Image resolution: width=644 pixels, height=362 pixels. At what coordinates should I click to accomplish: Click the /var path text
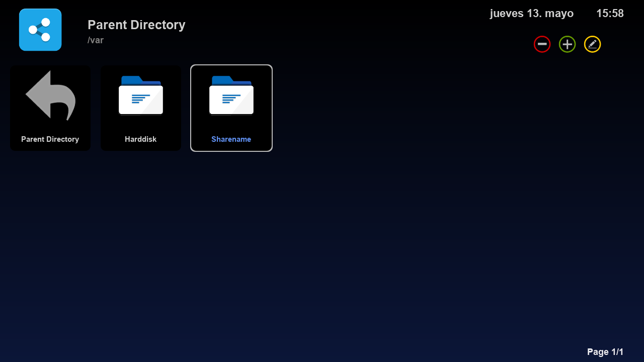click(x=96, y=40)
